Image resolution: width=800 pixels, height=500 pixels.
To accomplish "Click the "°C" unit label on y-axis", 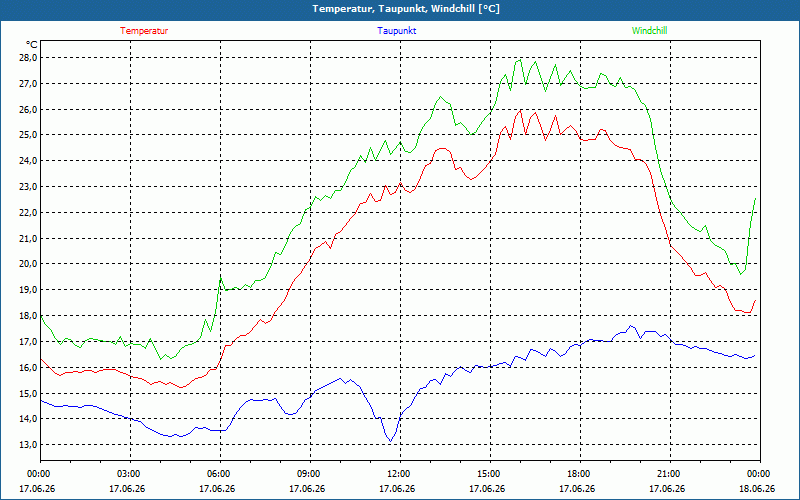I will click(x=31, y=45).
